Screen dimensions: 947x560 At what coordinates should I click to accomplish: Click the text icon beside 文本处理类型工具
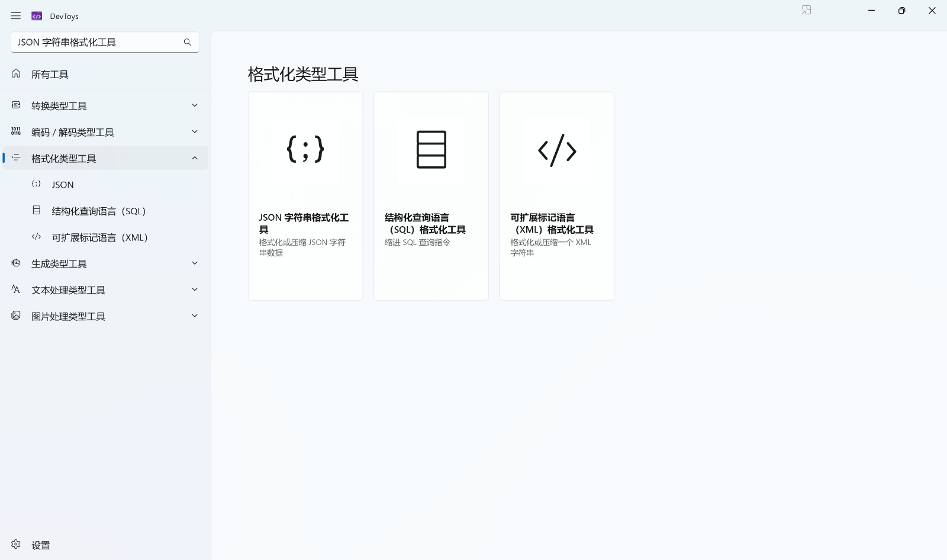pos(16,289)
